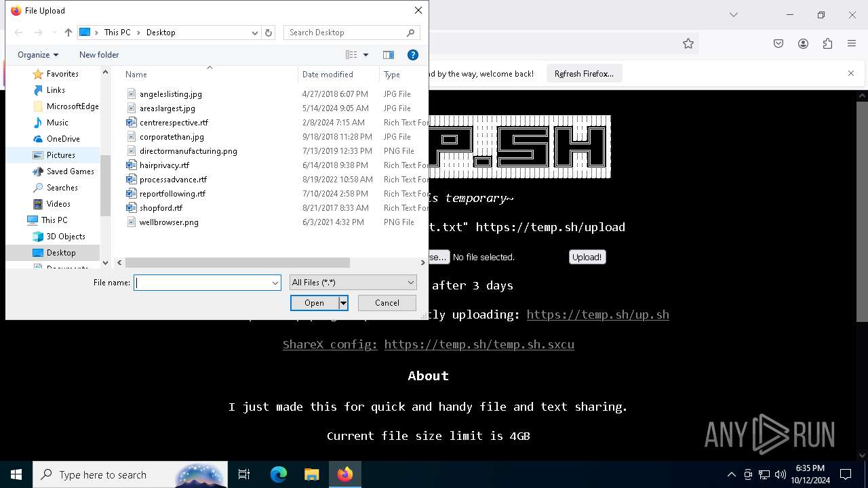Click Desktop in the address breadcrumb

(161, 33)
